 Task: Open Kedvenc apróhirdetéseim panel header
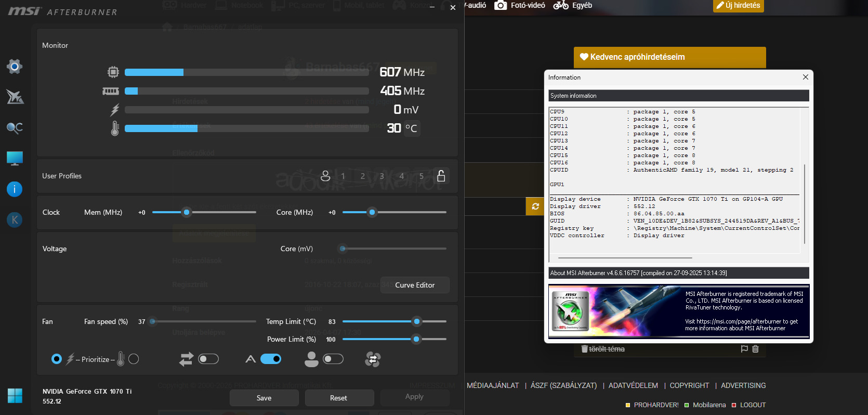click(670, 57)
